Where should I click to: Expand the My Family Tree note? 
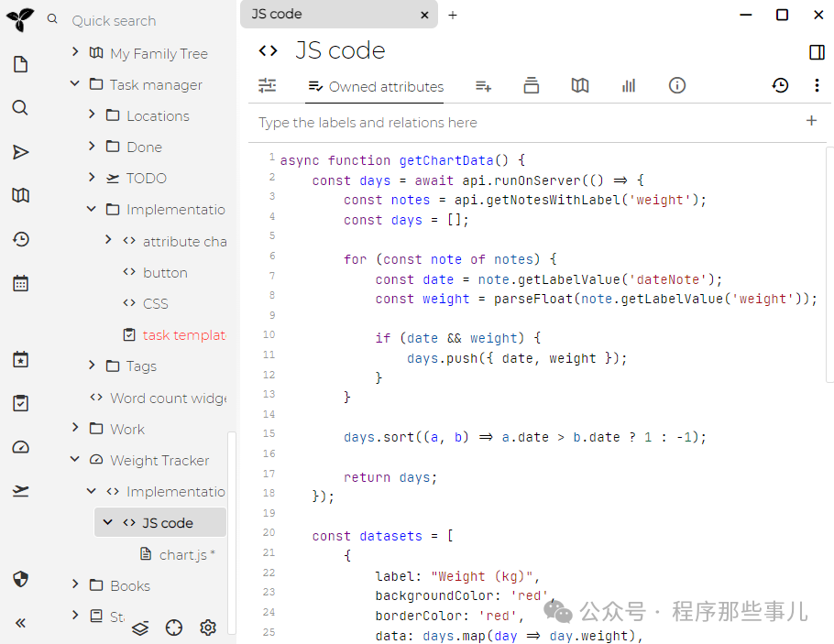pyautogui.click(x=75, y=53)
